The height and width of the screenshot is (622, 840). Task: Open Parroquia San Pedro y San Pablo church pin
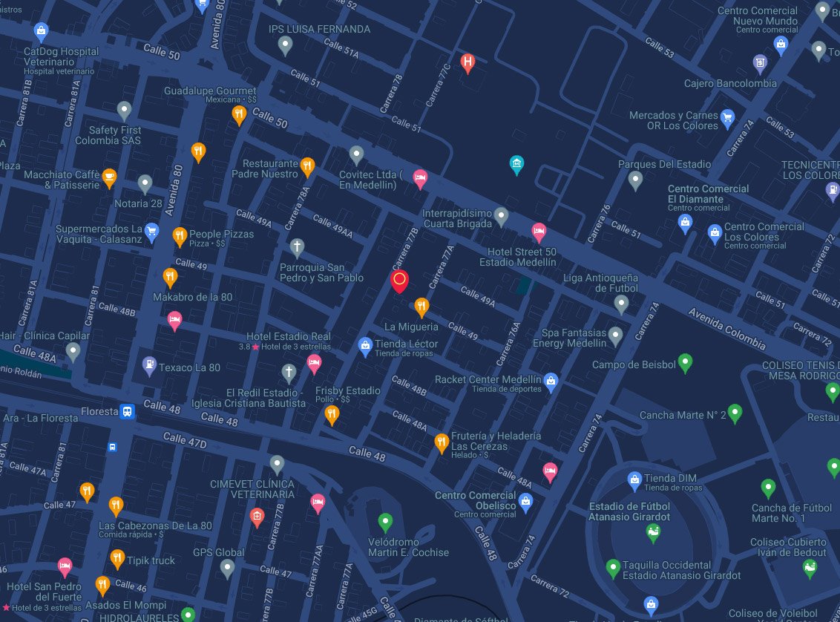coord(297,246)
